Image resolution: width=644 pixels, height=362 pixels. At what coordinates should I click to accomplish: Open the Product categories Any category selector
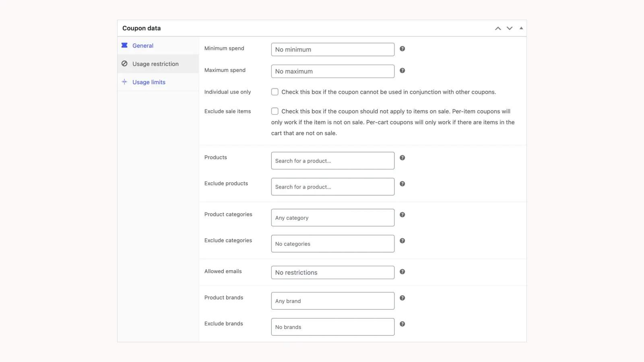point(333,218)
